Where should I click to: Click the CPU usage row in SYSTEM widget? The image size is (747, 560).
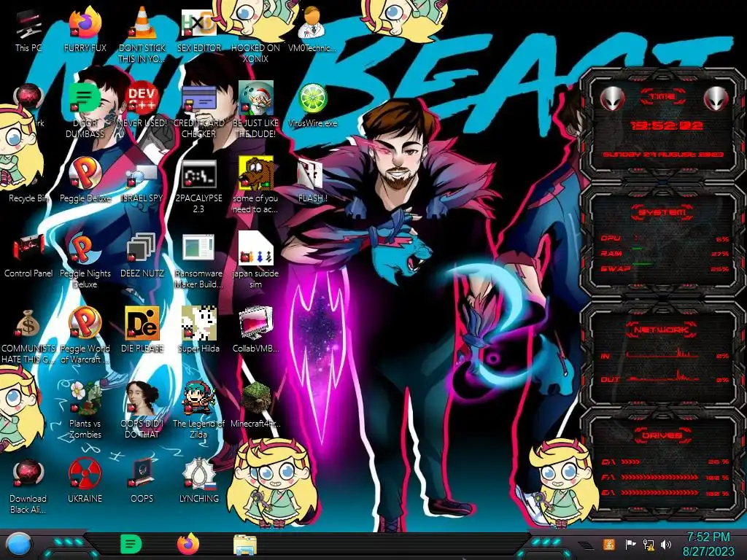[x=665, y=238]
